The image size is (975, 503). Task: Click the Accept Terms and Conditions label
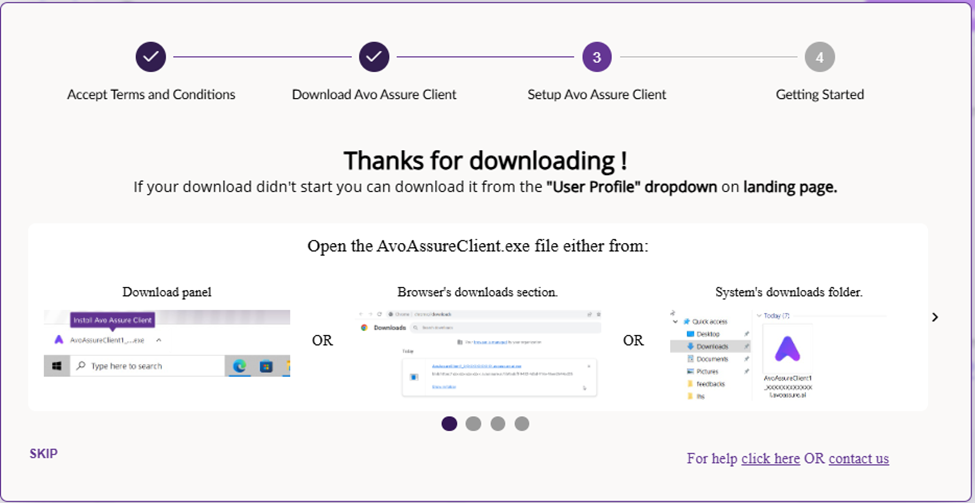(151, 95)
